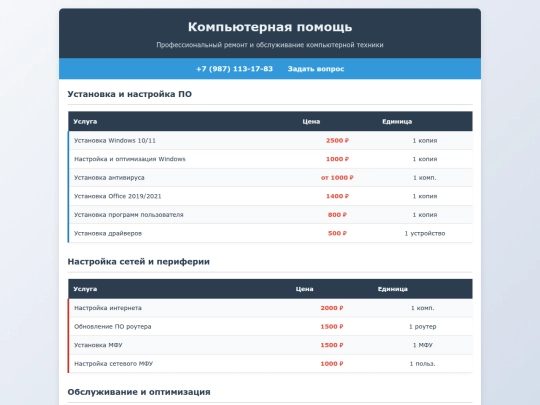Screen dimensions: 540x405
Task: Select Установка программ пользователя service
Action: click(x=129, y=215)
